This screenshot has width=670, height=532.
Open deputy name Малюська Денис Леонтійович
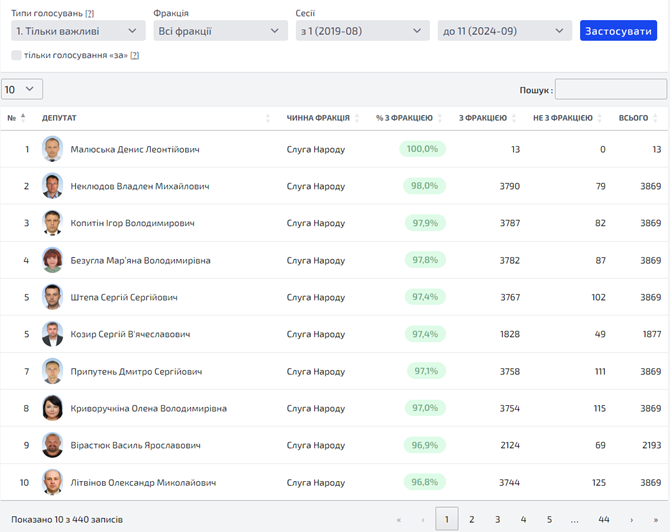pos(135,150)
